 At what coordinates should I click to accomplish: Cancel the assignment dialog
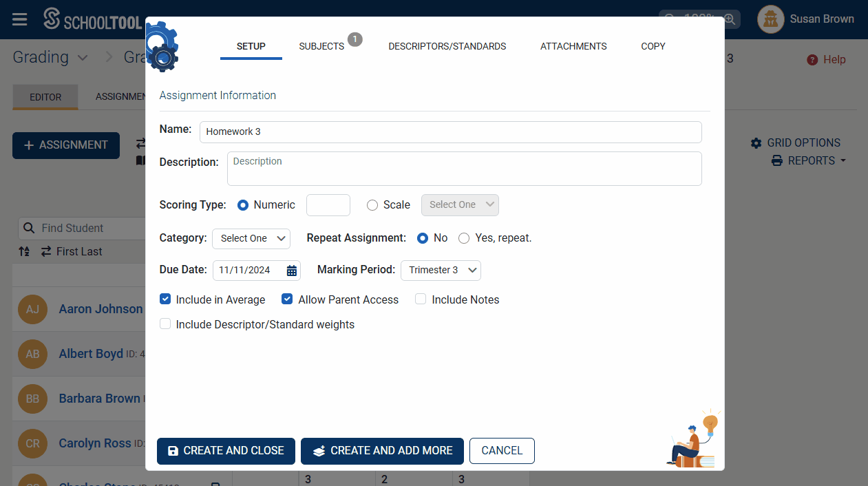click(x=502, y=451)
